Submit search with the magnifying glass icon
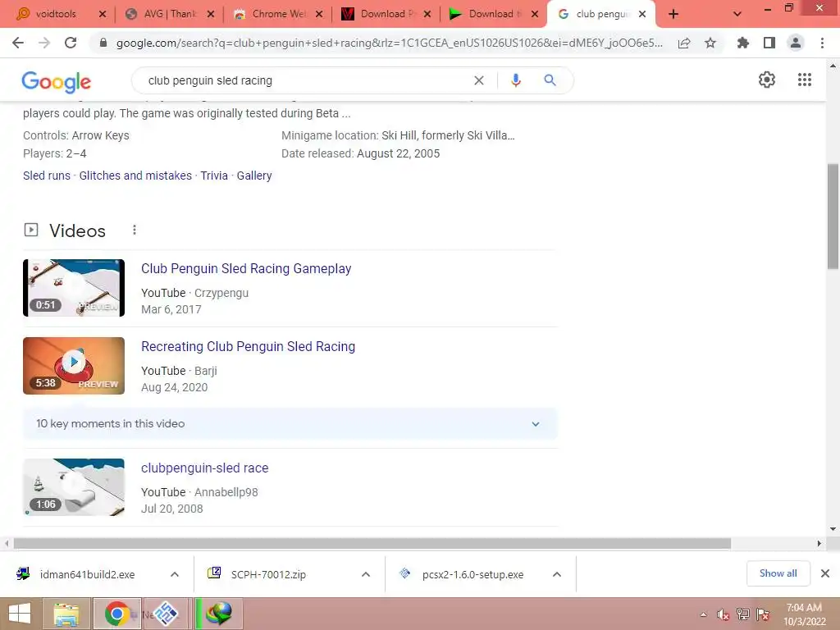840x630 pixels. coord(550,80)
